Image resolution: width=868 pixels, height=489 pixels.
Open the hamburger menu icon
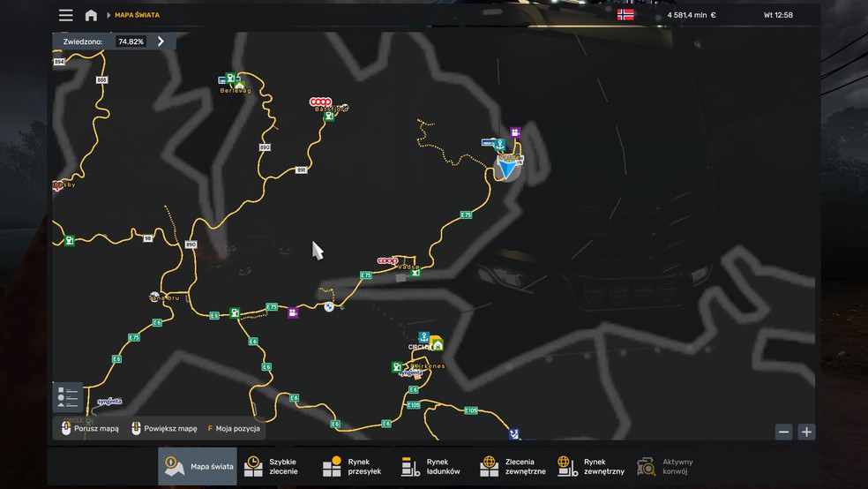pyautogui.click(x=66, y=15)
